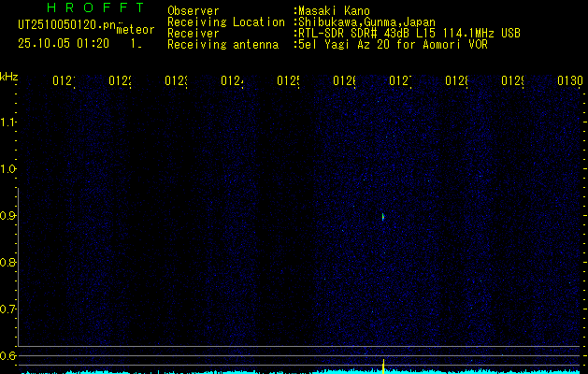Click the RTL-SDR SDR# 43dB receiver details
This screenshot has width=588, height=374.
tap(409, 34)
